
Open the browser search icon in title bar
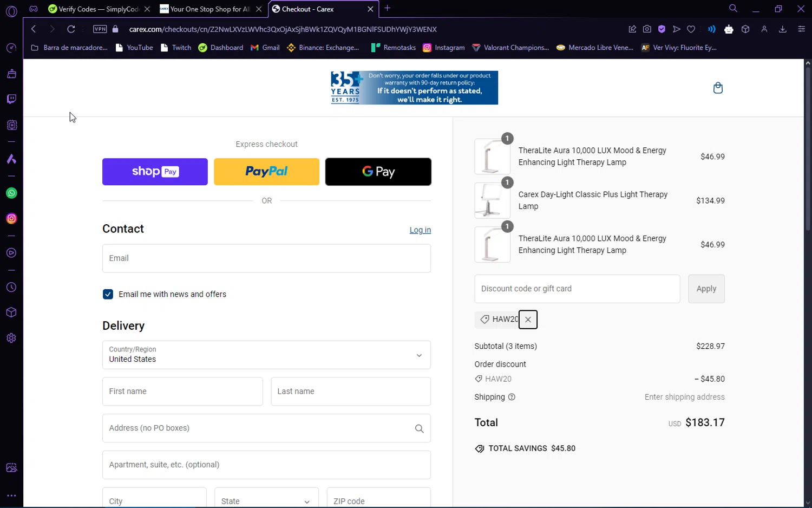tap(733, 9)
